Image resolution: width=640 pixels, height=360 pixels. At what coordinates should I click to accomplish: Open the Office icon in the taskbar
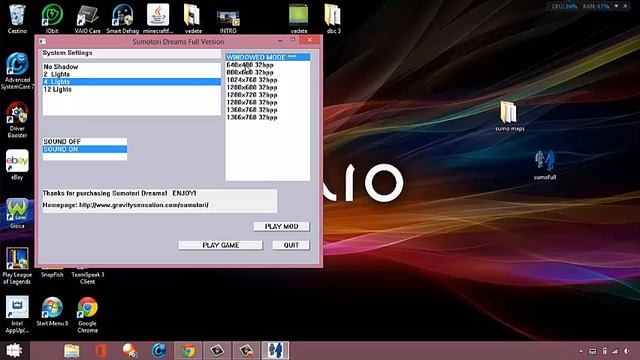tap(100, 351)
